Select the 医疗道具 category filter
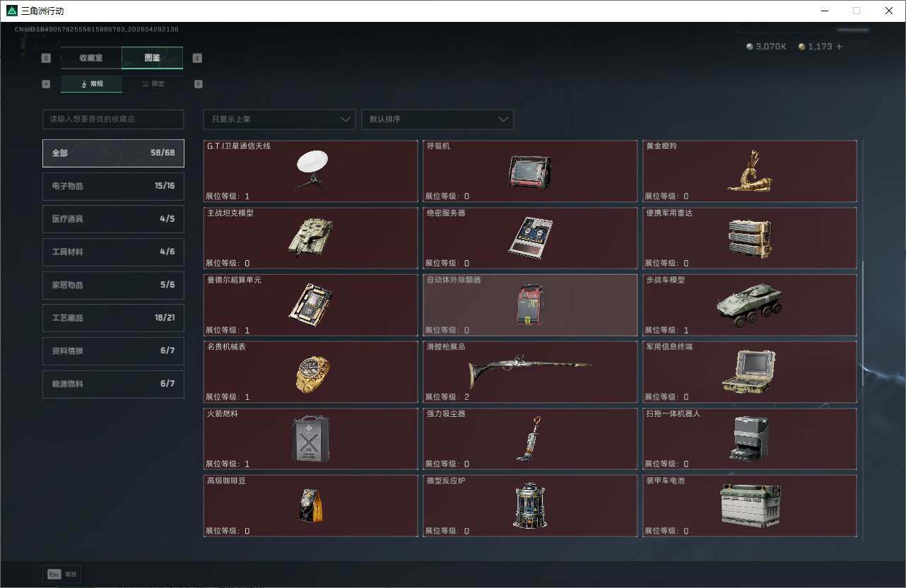 coord(113,219)
